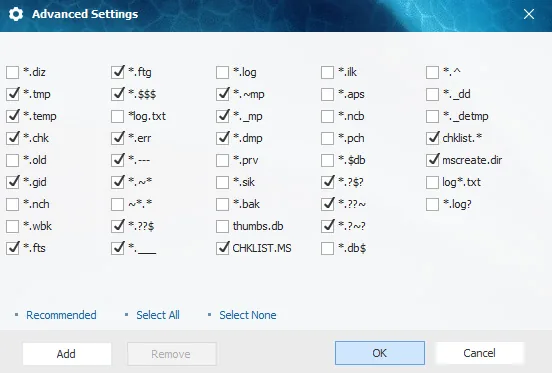
Task: Uncheck the *.?~? checkbox
Action: 327,226
